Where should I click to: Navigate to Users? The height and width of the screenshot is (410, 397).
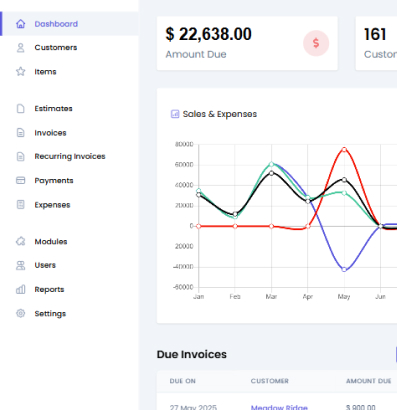[69, 265]
